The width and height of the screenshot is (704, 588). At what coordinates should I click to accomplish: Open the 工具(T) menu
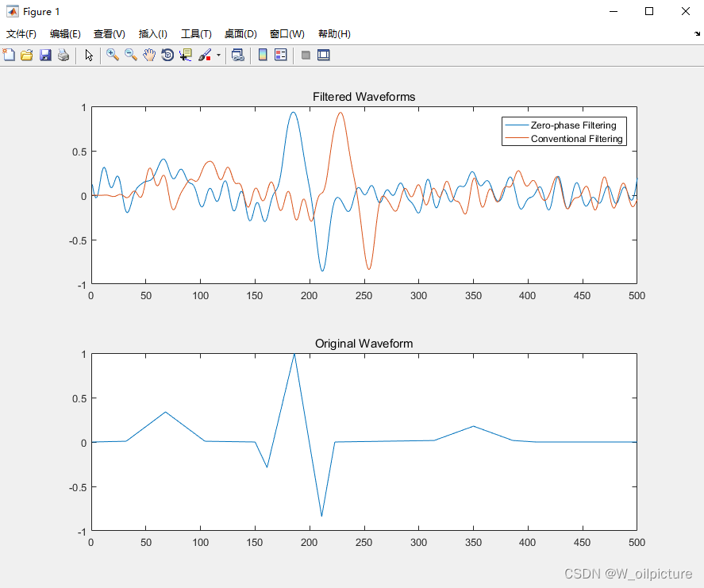click(x=196, y=34)
